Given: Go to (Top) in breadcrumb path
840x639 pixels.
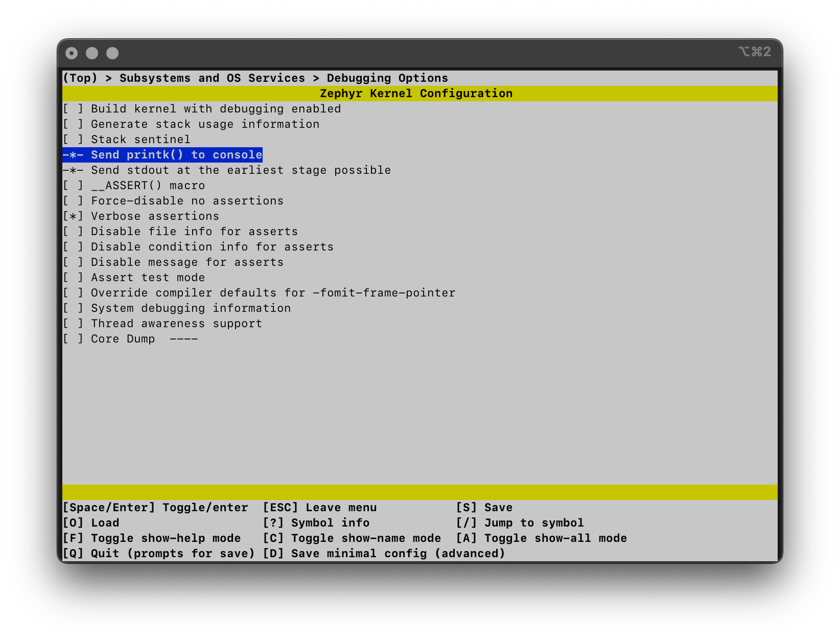Looking at the screenshot, I should coord(80,78).
